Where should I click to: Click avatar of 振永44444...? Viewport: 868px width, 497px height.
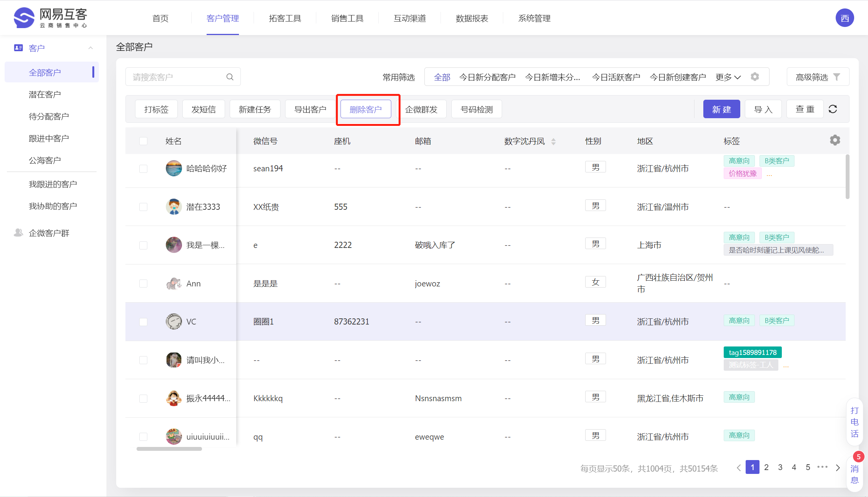coord(174,398)
